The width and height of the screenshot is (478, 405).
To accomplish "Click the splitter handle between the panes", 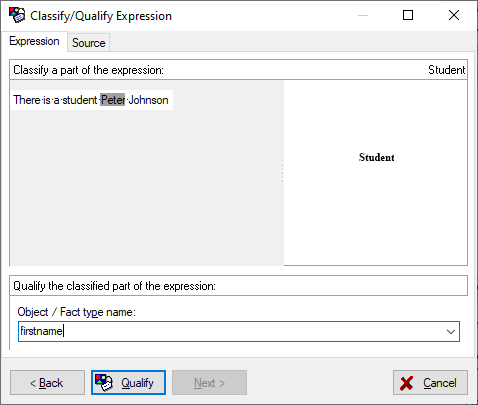I will 282,173.
